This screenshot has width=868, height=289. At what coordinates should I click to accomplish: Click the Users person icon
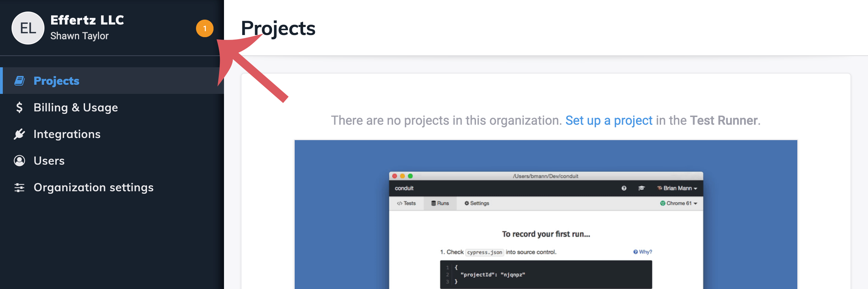pos(20,161)
